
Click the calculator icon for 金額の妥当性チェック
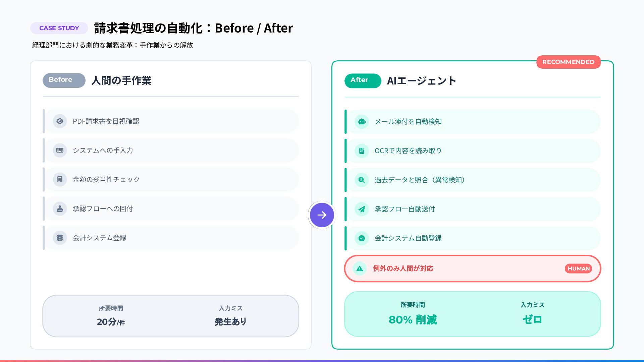pyautogui.click(x=60, y=180)
